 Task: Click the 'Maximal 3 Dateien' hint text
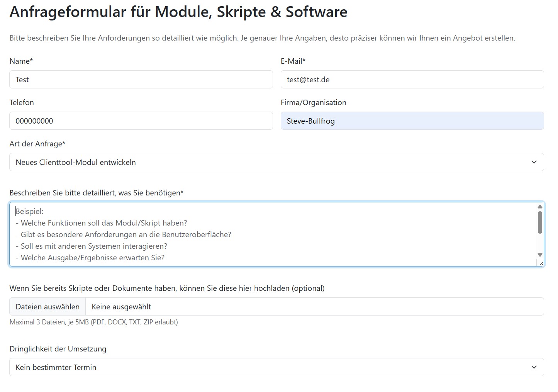94,322
